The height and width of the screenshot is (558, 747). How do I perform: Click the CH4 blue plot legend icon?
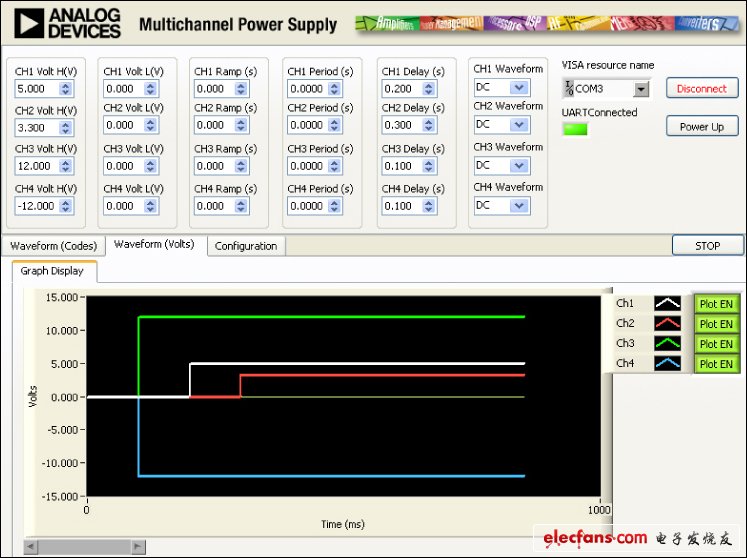[667, 364]
